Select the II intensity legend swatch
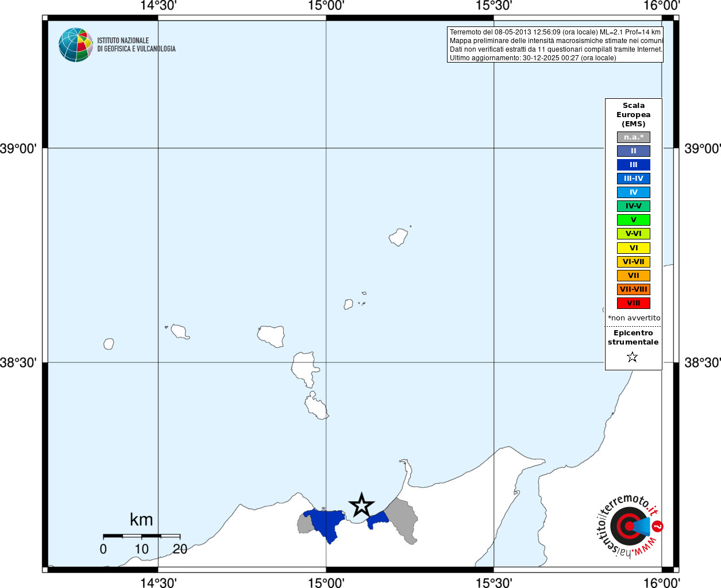The width and height of the screenshot is (721, 588). coord(634,151)
